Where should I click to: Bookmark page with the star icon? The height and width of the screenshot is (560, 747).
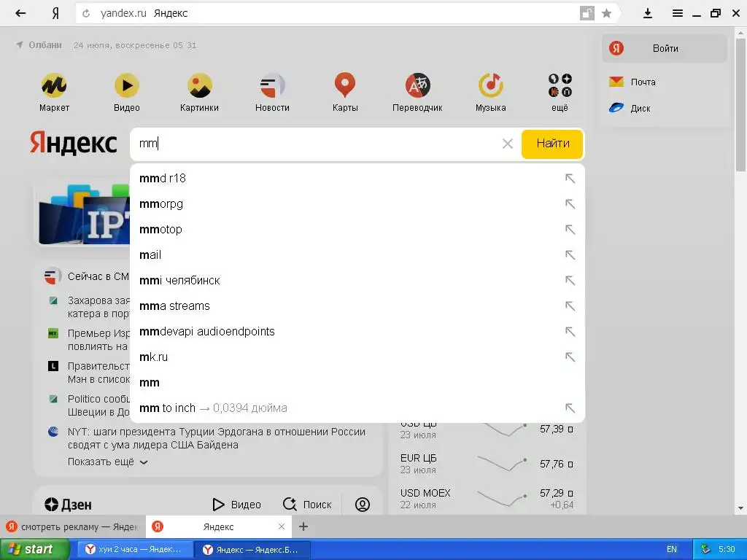point(606,13)
